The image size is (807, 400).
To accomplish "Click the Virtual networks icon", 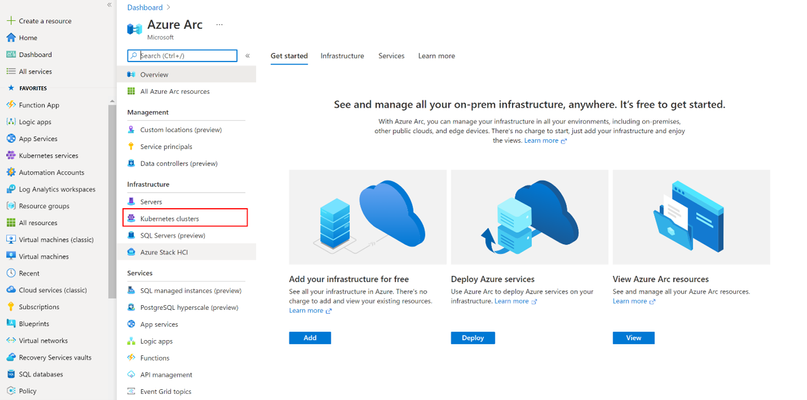I will click(10, 340).
